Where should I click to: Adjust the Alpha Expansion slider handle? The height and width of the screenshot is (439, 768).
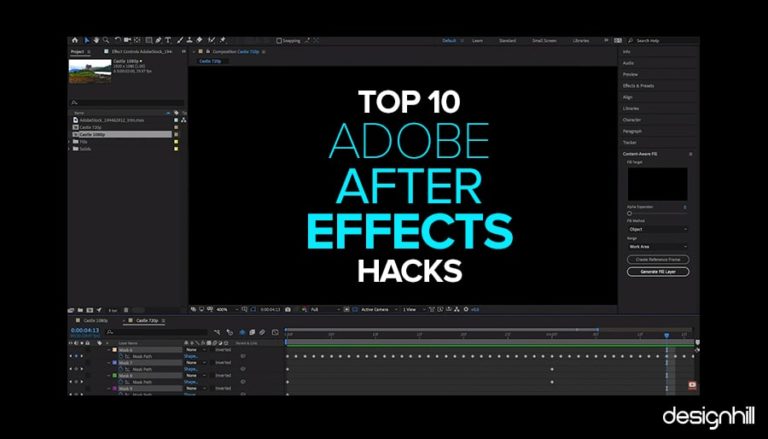coord(629,213)
